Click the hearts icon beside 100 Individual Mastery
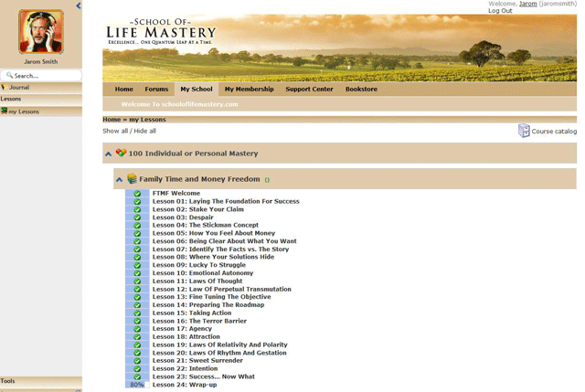The height and width of the screenshot is (392, 585). pos(121,154)
